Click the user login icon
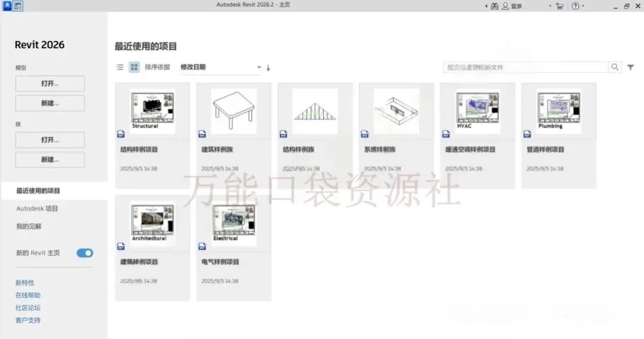Viewport: 644px width, 339px height. click(505, 6)
